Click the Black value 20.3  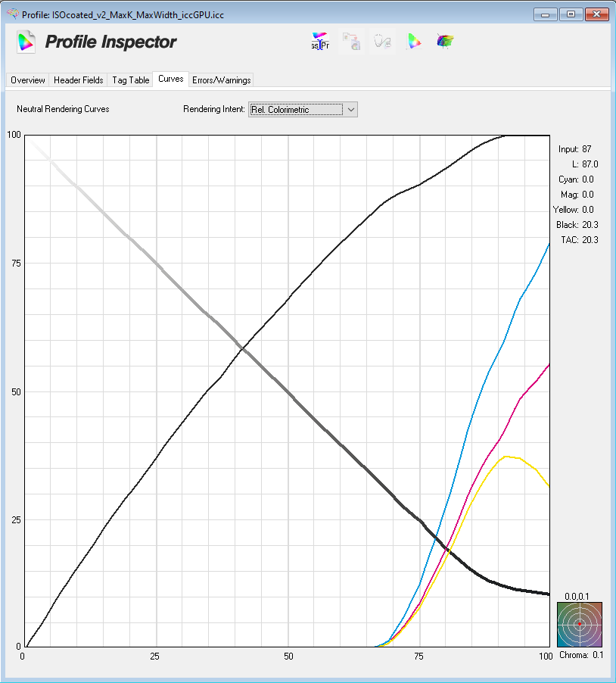coord(590,225)
